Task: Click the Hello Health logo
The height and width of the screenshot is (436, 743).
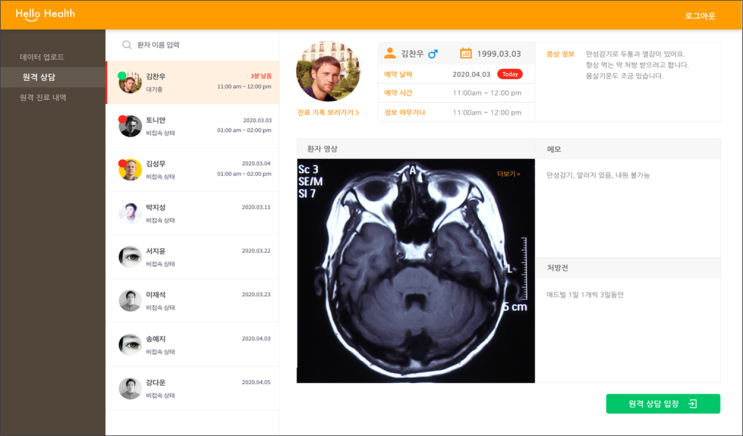Action: pyautogui.click(x=45, y=15)
